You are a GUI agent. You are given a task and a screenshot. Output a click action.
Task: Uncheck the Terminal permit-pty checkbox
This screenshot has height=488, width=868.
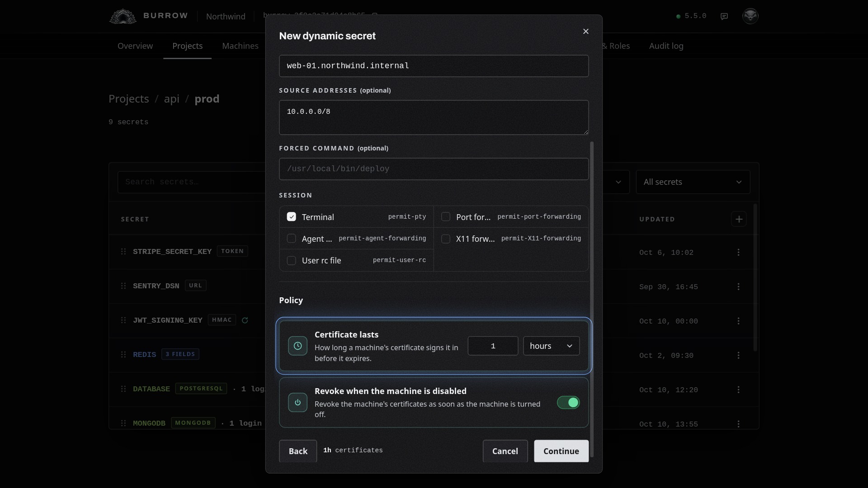coord(292,217)
